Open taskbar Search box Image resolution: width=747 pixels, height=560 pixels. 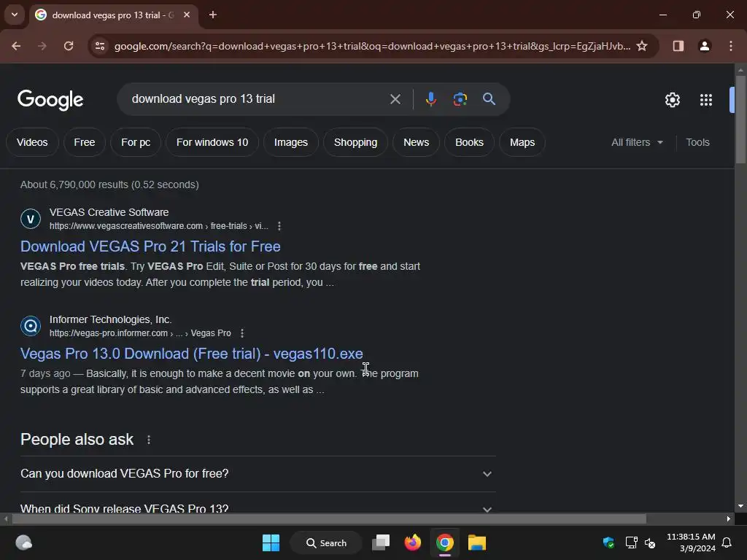click(326, 542)
